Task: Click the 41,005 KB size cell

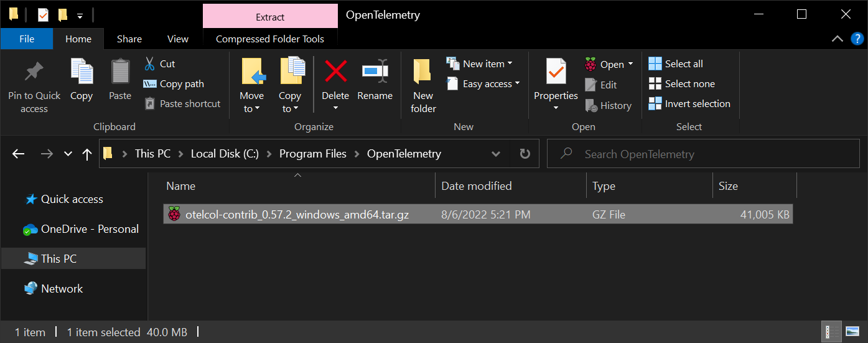Action: pyautogui.click(x=765, y=215)
